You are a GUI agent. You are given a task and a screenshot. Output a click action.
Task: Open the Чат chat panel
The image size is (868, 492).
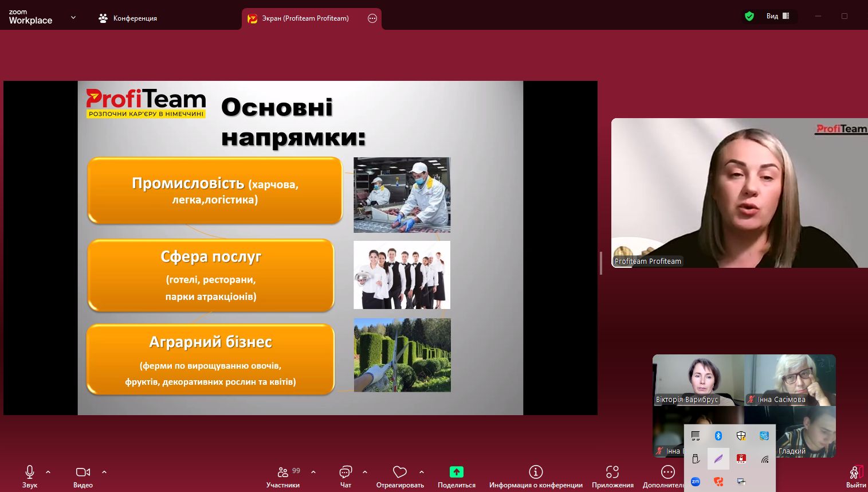point(345,477)
